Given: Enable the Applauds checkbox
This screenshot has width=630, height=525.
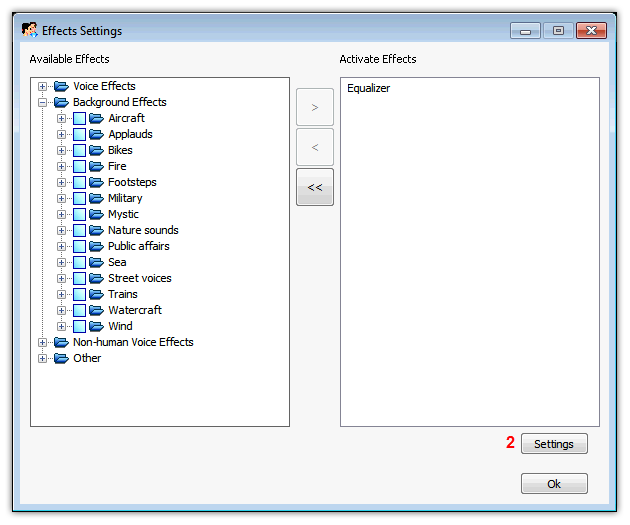Looking at the screenshot, I should pos(79,134).
